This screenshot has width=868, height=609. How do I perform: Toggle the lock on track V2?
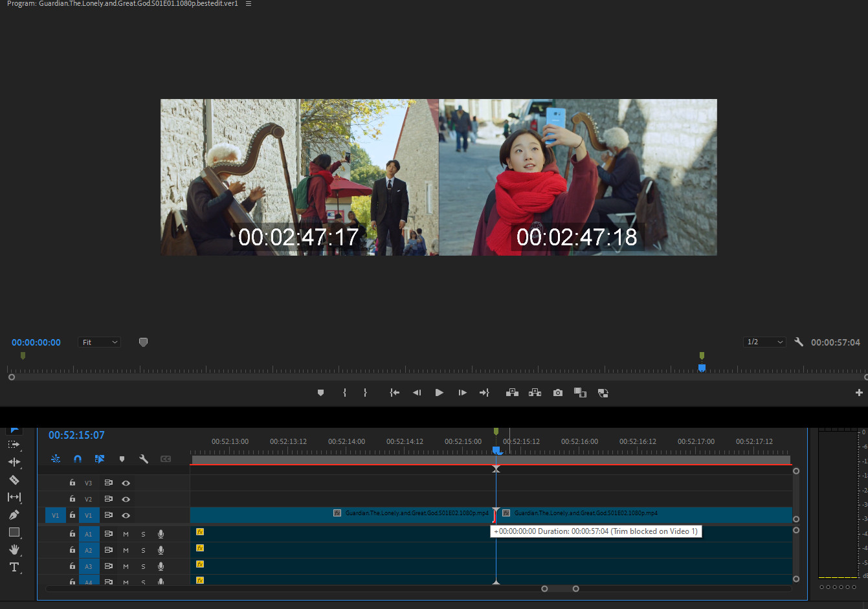(72, 499)
